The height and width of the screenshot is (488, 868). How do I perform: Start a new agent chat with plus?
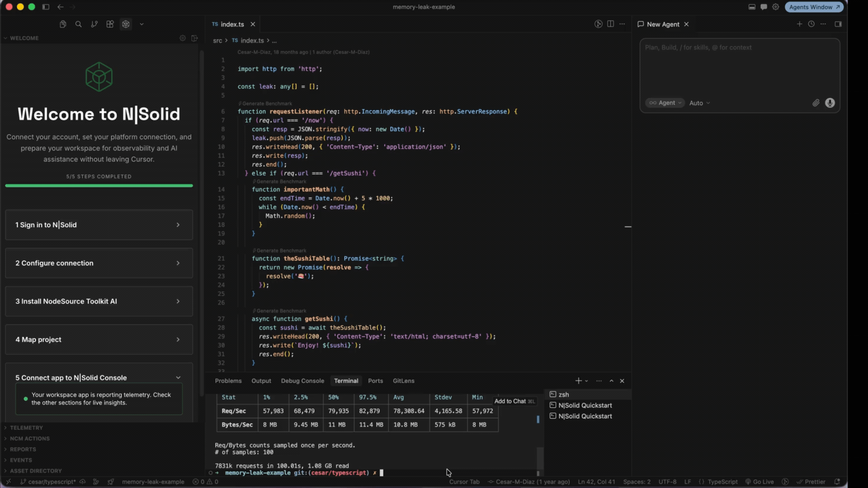pos(799,24)
